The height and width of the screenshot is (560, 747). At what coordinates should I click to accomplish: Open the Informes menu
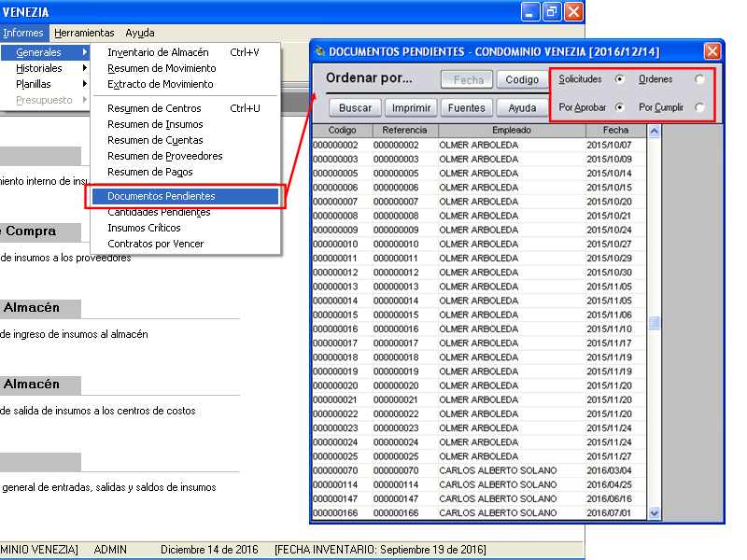pos(22,33)
